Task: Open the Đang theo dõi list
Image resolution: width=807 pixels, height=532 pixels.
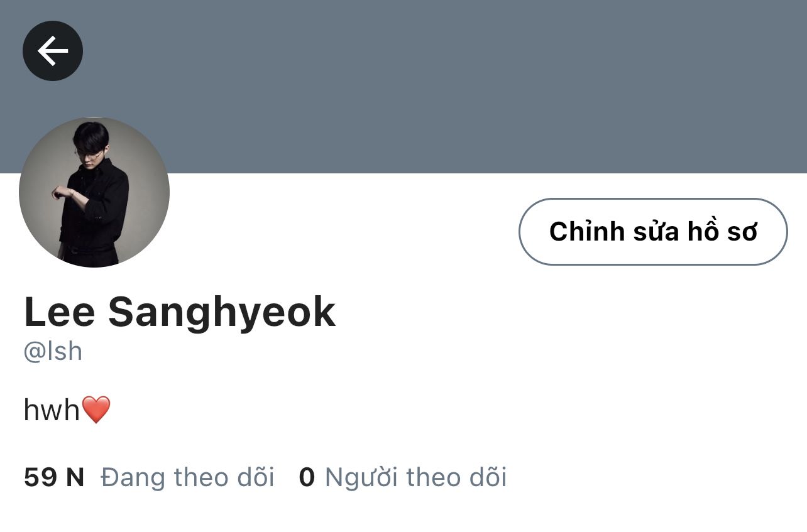Action: click(187, 477)
